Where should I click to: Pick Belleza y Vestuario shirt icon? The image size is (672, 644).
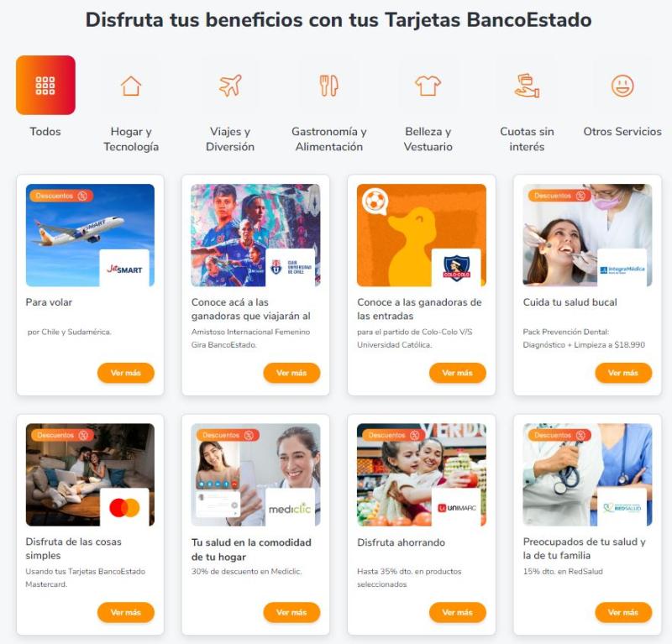click(x=428, y=86)
